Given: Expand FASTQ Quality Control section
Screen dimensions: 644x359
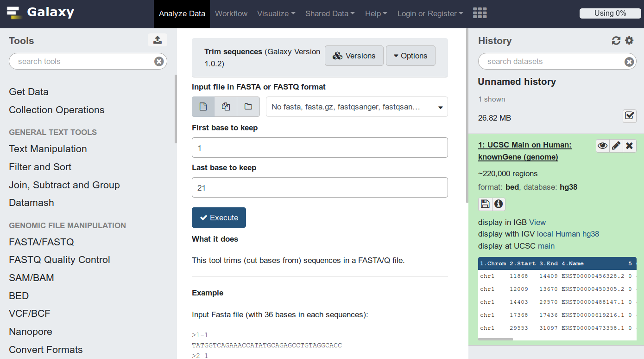Looking at the screenshot, I should (59, 260).
